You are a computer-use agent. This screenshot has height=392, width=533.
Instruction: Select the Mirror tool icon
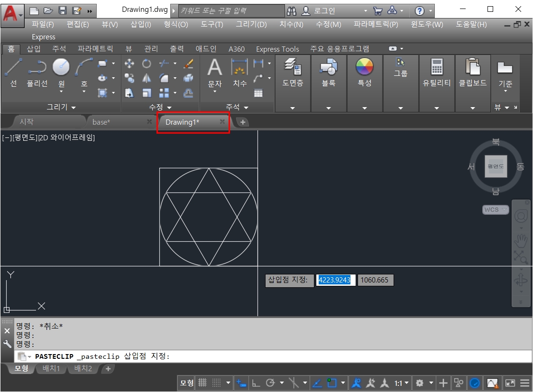click(147, 78)
